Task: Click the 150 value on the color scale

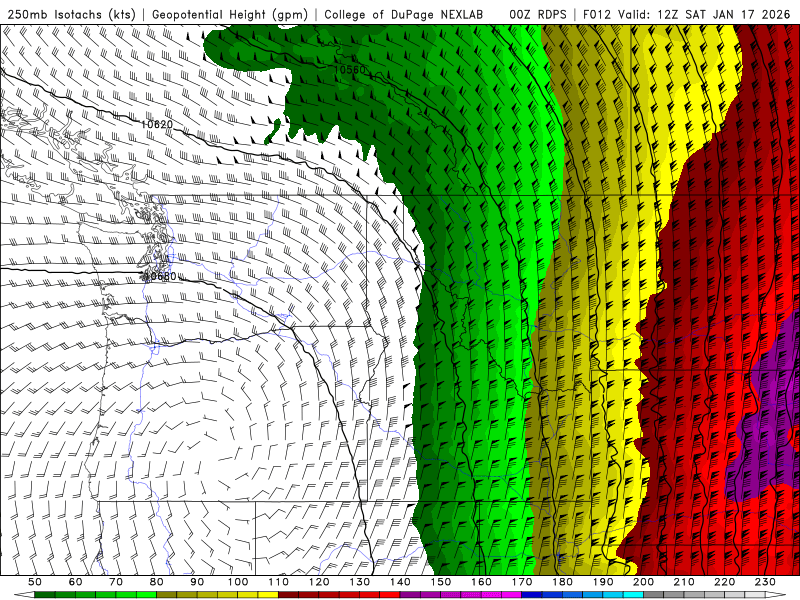Action: (441, 582)
